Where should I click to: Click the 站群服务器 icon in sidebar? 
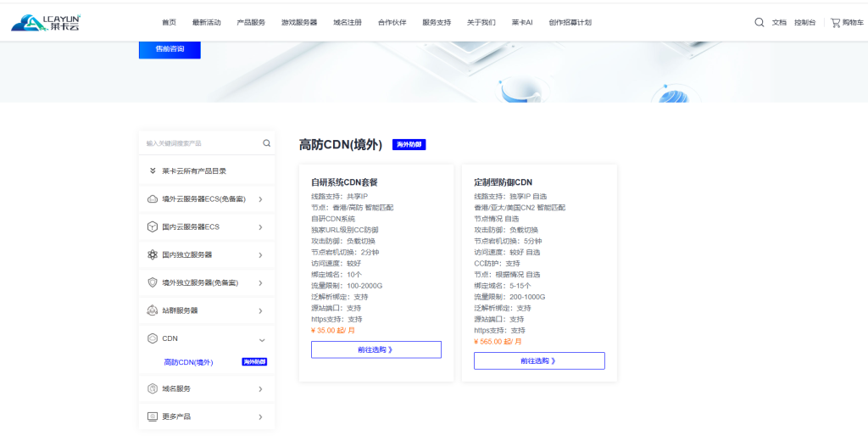(153, 310)
